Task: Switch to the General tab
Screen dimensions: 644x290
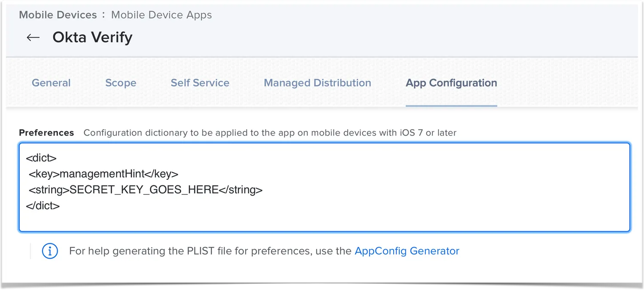Action: coord(51,83)
